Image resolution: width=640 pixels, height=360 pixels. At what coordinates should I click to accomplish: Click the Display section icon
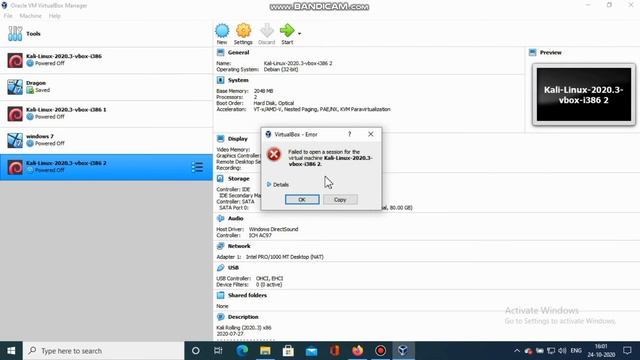[221, 139]
